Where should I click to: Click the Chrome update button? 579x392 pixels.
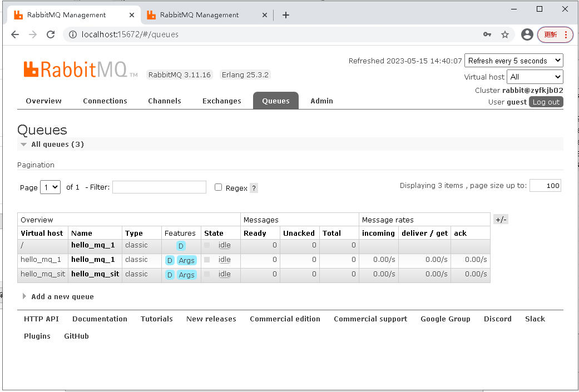[x=555, y=34]
